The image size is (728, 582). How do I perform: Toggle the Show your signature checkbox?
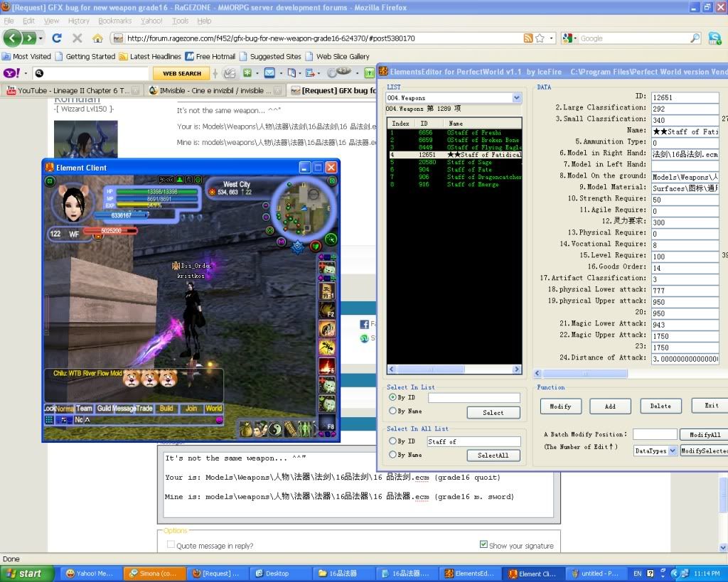pyautogui.click(x=483, y=545)
